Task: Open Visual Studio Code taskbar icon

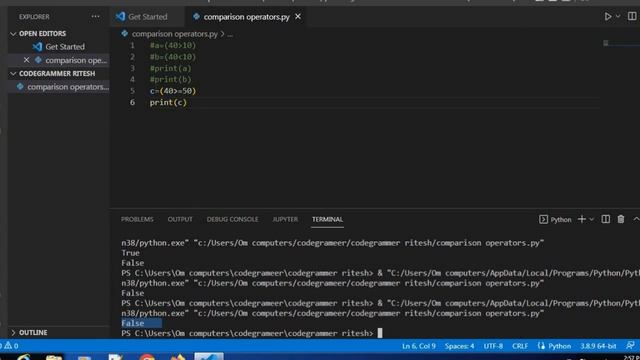Action: (209, 357)
